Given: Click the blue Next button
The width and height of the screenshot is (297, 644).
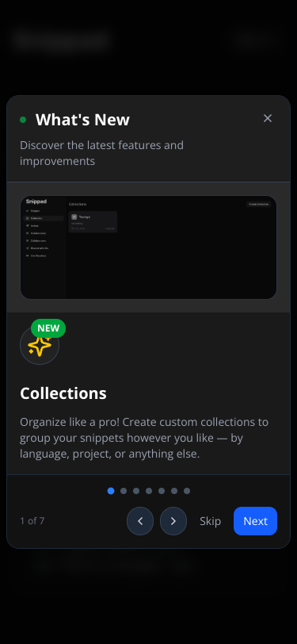Looking at the screenshot, I should (256, 521).
